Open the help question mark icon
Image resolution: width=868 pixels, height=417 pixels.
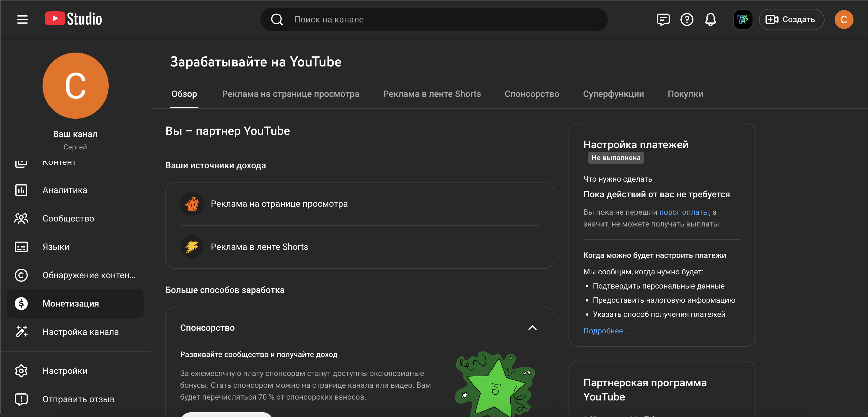pos(686,19)
